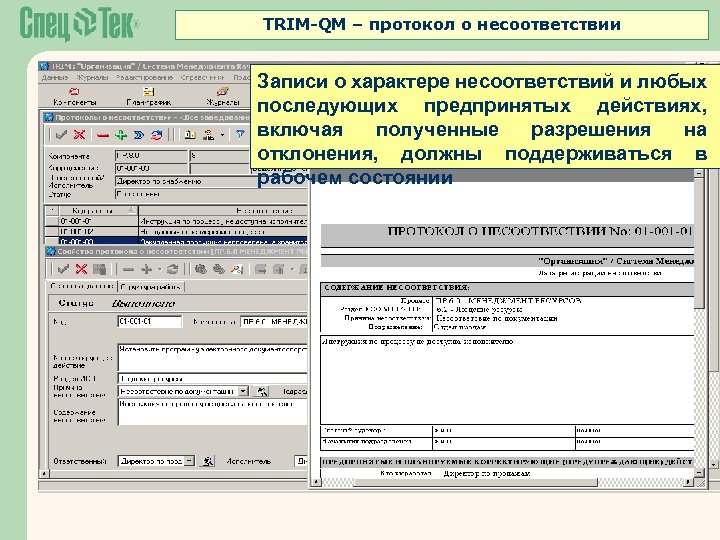Click lookup button beside Ответственный combo
The width and height of the screenshot is (720, 540).
(208, 461)
